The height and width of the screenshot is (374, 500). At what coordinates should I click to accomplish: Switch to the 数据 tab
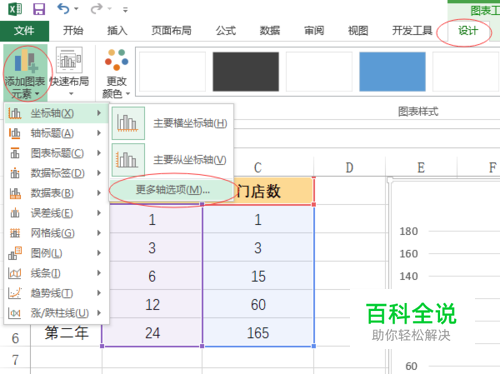pos(270,31)
